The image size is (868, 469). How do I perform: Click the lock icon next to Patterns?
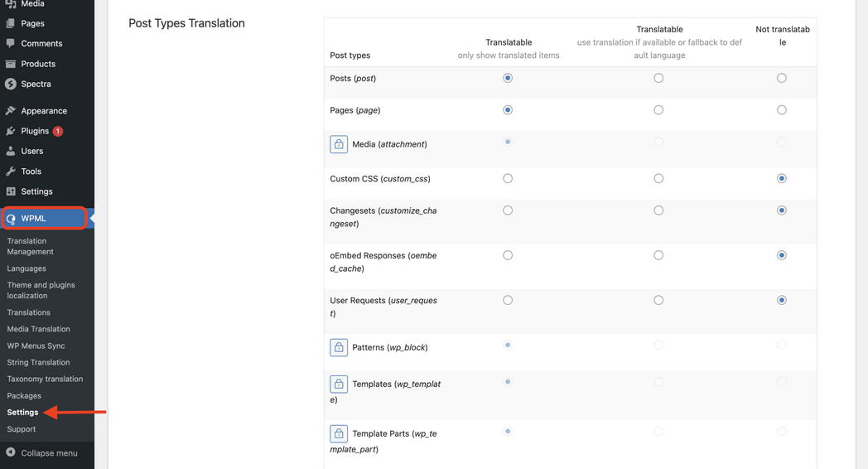pyautogui.click(x=339, y=347)
